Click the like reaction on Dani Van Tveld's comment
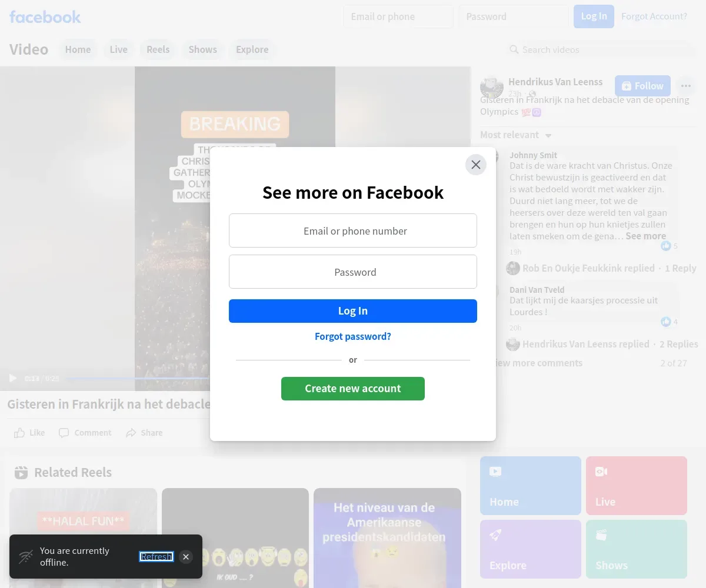 (x=665, y=322)
